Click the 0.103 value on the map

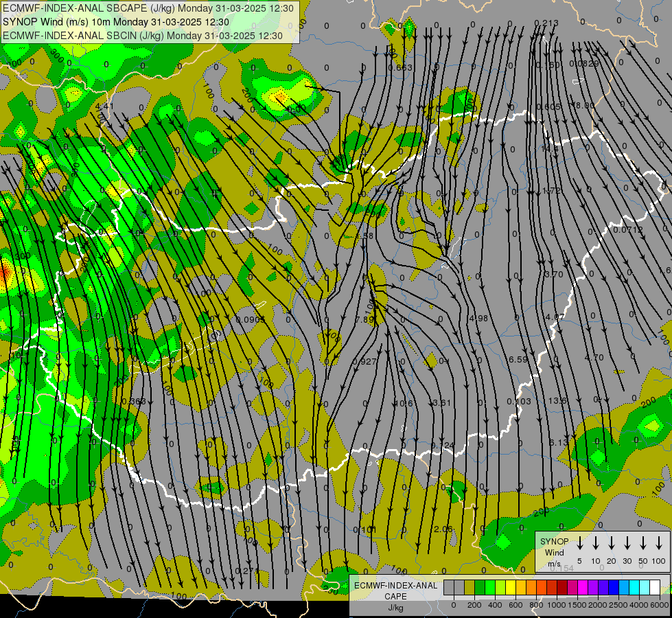(519, 402)
